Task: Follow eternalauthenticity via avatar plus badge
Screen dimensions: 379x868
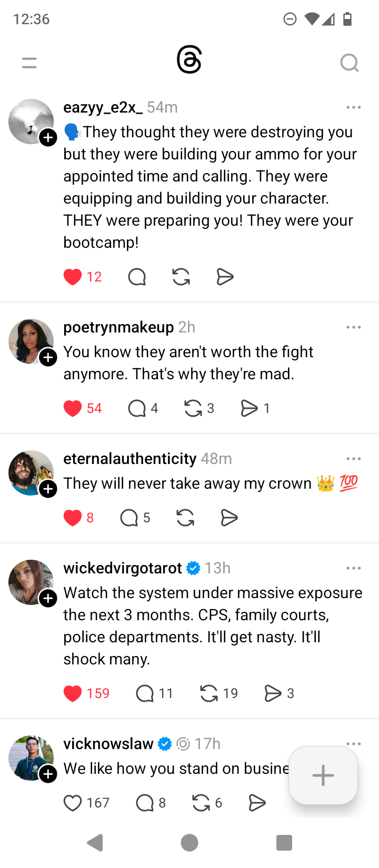Action: (x=48, y=489)
